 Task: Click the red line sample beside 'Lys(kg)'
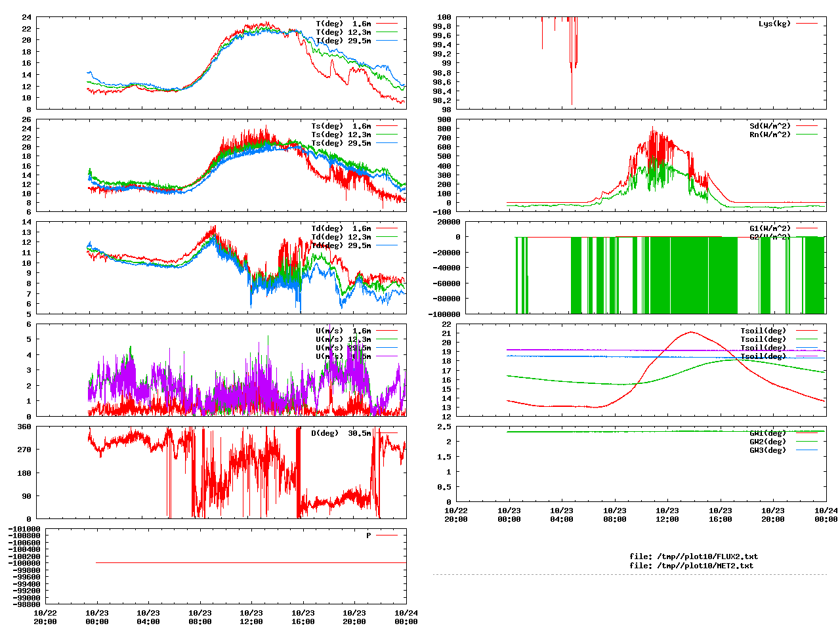pos(807,24)
